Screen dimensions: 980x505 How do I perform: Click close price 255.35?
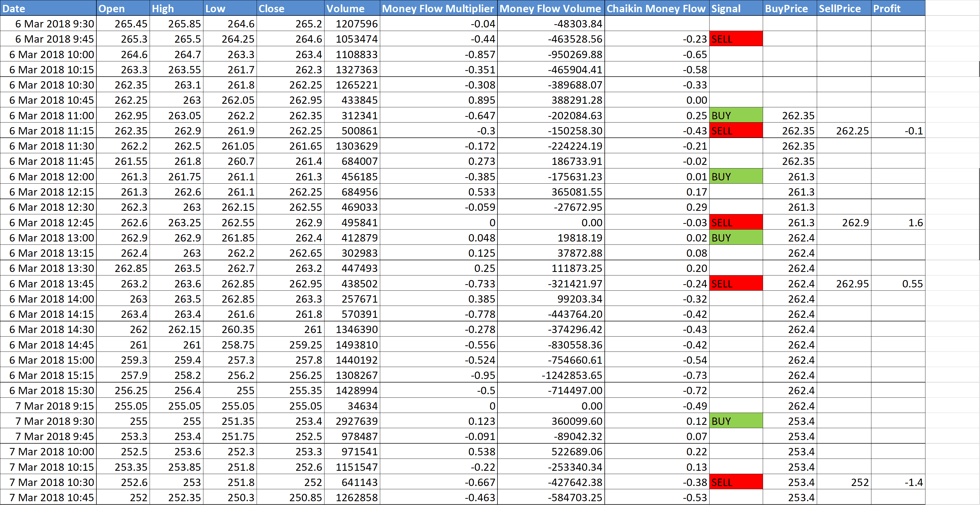click(x=290, y=390)
